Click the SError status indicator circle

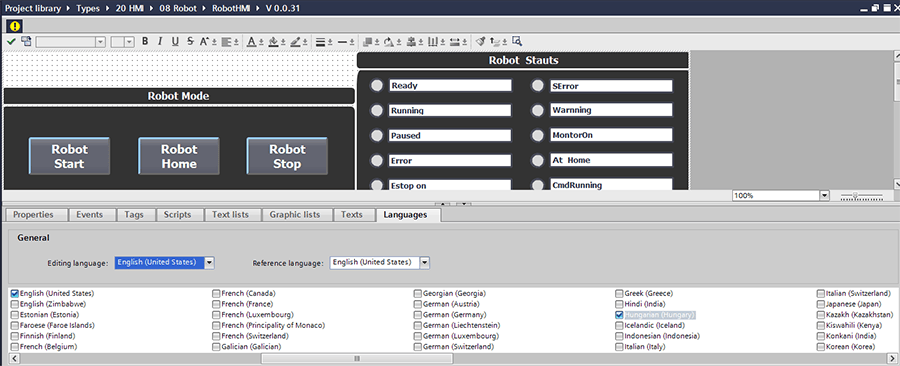[x=537, y=85]
